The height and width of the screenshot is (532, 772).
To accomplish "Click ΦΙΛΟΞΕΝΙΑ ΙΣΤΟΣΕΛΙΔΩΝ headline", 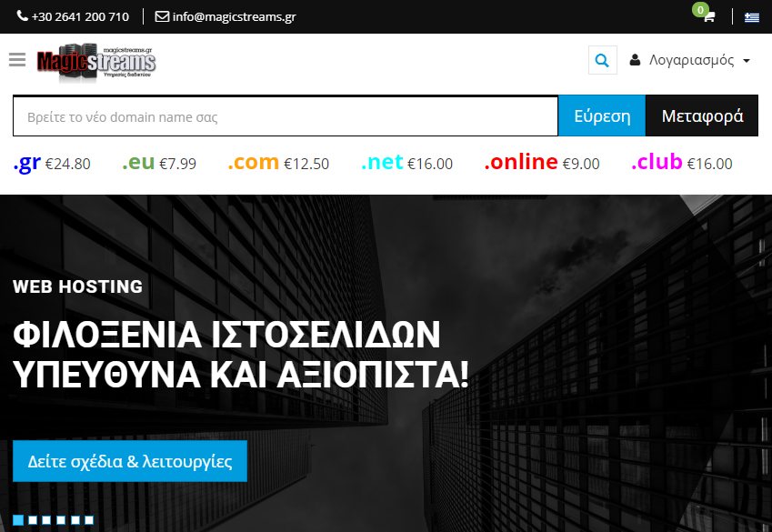I will tap(226, 335).
